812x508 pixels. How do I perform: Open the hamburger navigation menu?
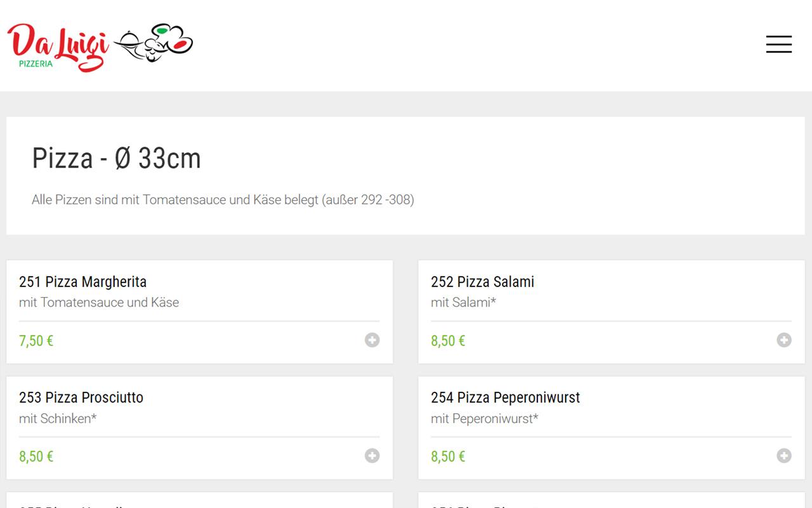[x=778, y=44]
